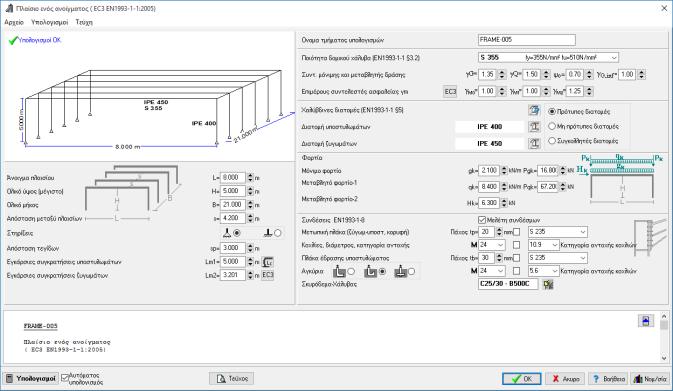Click the first anchor type icon
The width and height of the screenshot is (673, 391).
339,271
